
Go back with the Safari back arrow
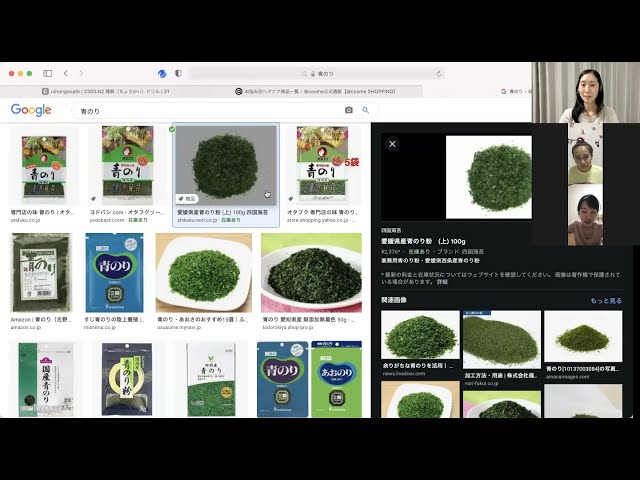tap(66, 73)
